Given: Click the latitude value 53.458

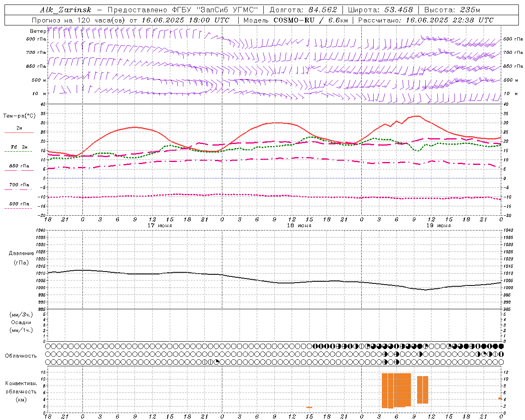Looking at the screenshot, I should click(399, 10).
